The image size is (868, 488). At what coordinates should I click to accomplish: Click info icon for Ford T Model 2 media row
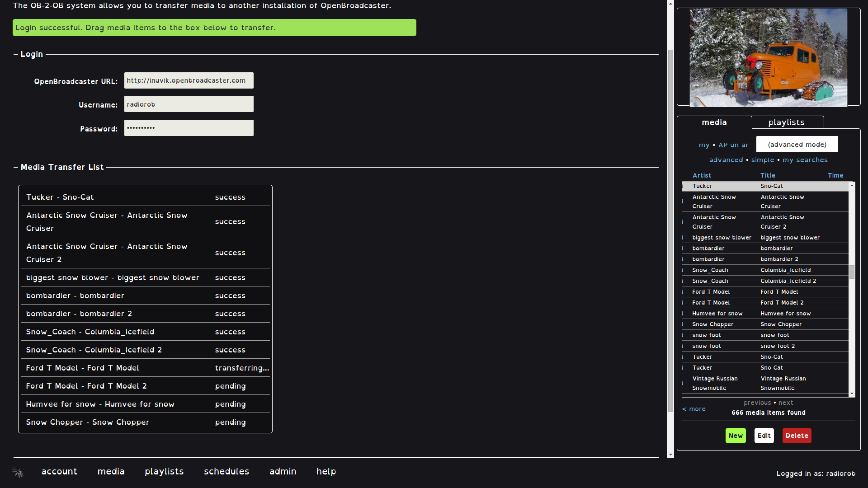click(x=683, y=303)
